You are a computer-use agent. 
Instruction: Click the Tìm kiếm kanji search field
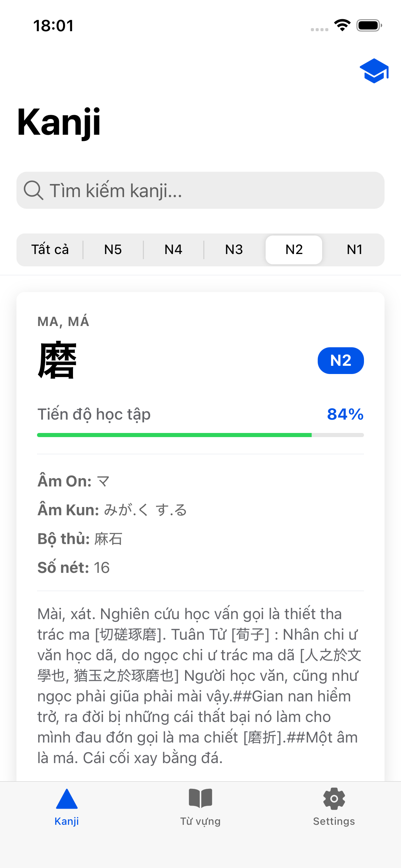click(x=206, y=190)
